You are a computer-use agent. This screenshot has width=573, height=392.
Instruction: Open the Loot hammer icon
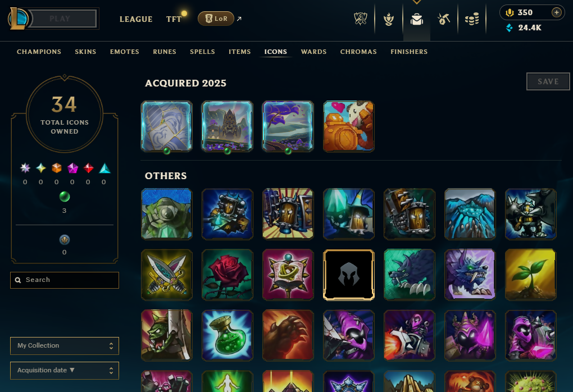point(444,19)
